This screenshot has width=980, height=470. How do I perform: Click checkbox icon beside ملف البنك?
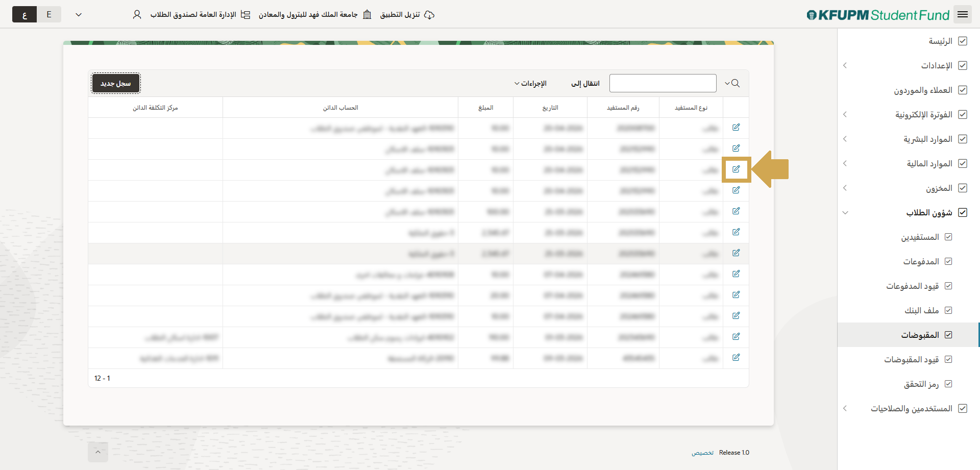[x=948, y=310]
